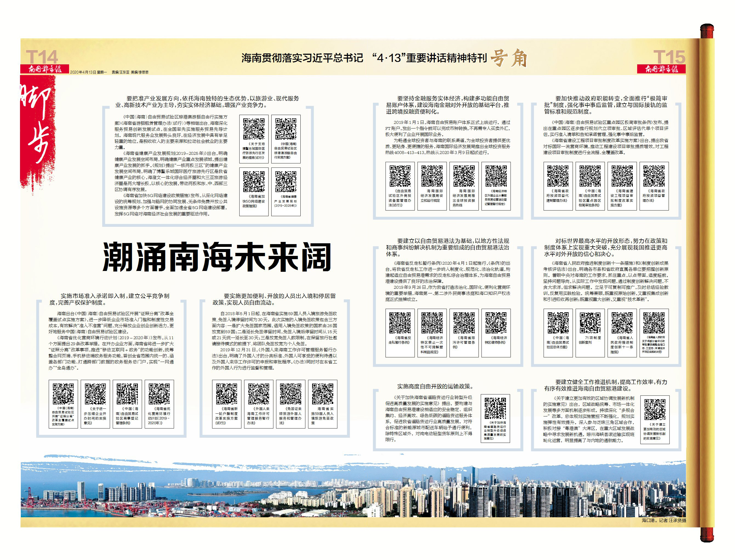
Task: Click the red newspaper masthead under T15
Action: click(x=661, y=69)
